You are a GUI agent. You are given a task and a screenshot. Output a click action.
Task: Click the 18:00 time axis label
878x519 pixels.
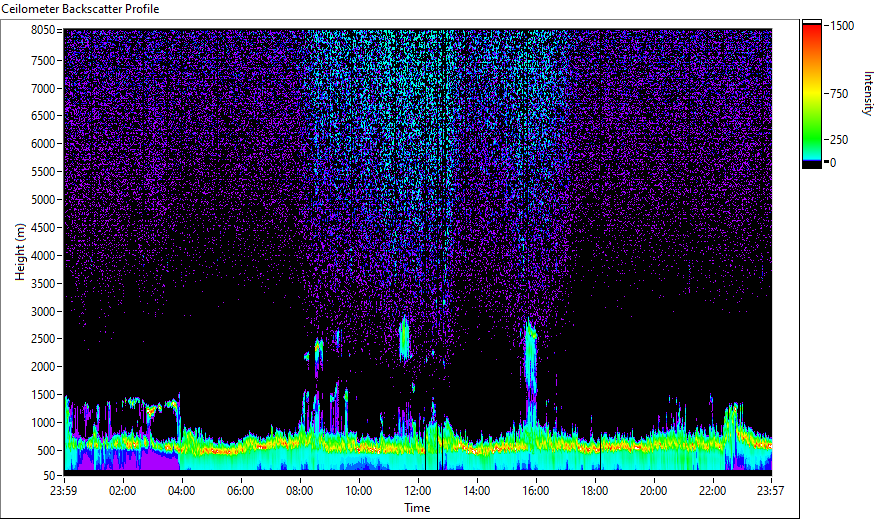coord(595,491)
